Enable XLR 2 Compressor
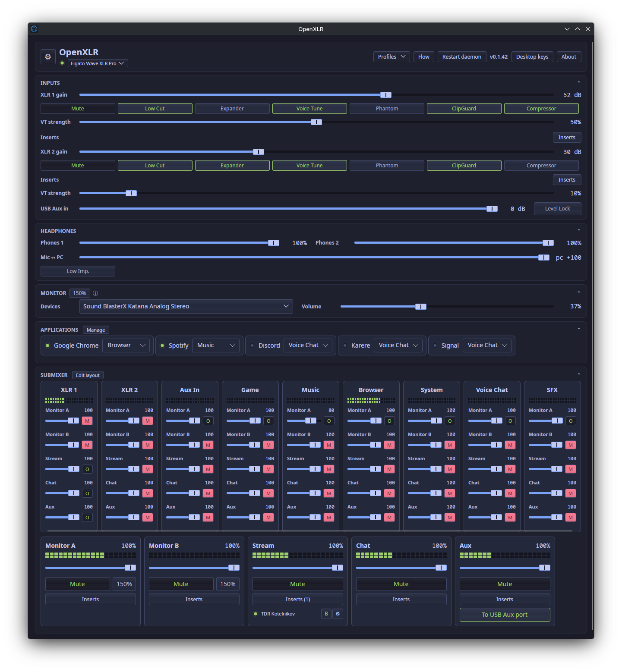 (x=541, y=166)
